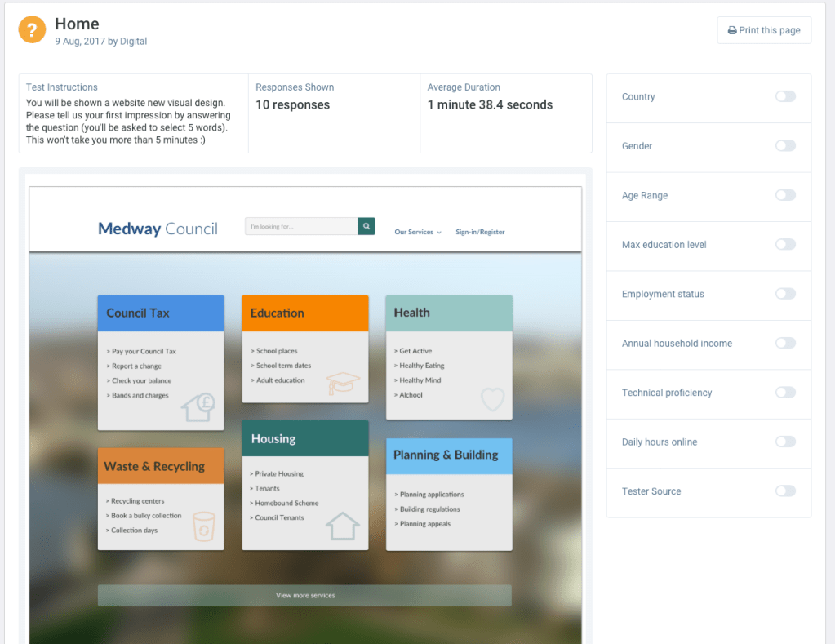Click the house icon on the Housing tile
The image size is (835, 644).
point(341,529)
